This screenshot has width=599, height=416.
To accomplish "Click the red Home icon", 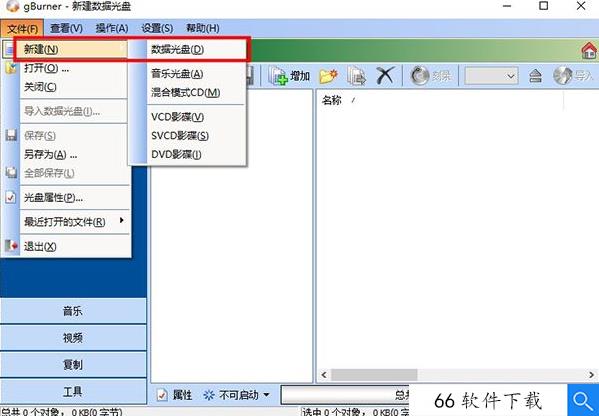I will coord(589,51).
